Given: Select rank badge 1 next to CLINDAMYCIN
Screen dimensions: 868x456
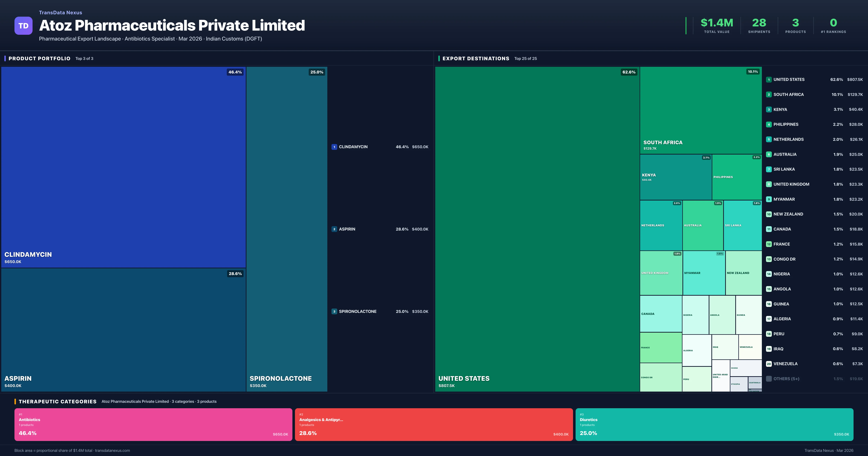Looking at the screenshot, I should [x=334, y=147].
